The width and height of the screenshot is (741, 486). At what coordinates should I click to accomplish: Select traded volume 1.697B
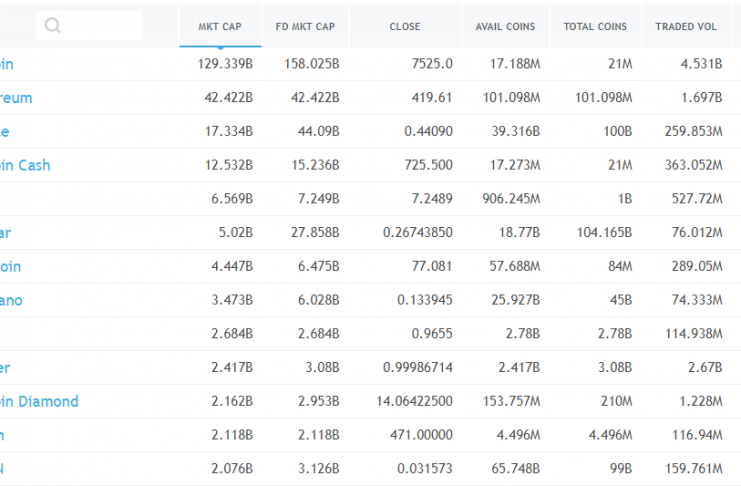pyautogui.click(x=701, y=97)
